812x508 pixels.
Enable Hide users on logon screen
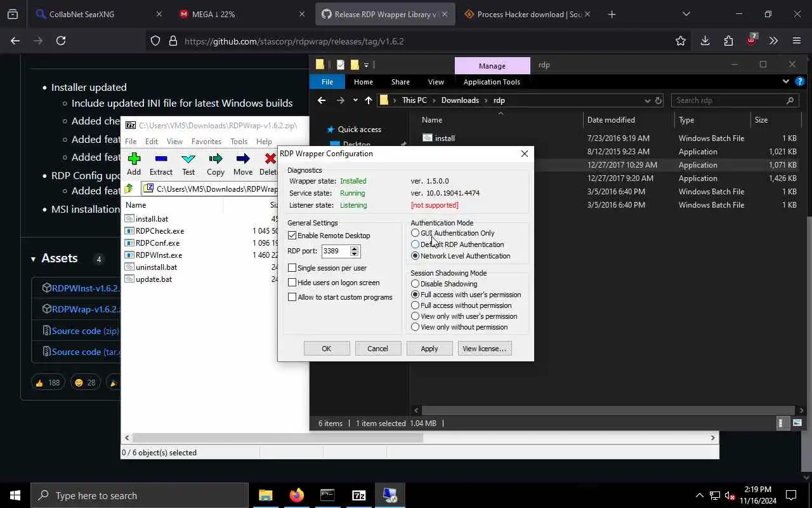[292, 283]
